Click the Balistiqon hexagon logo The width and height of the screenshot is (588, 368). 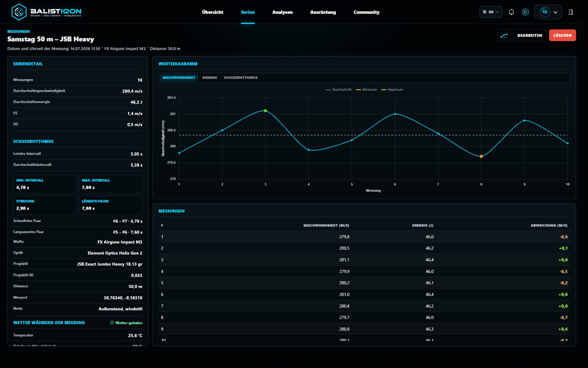coord(19,12)
